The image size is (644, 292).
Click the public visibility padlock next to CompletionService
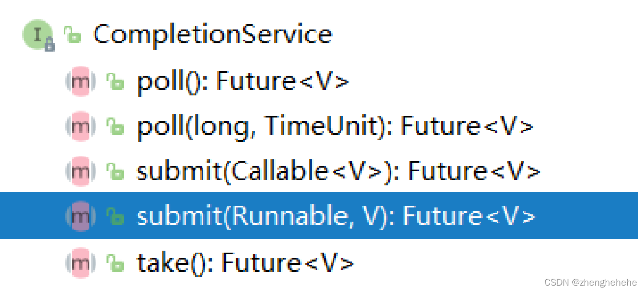71,34
